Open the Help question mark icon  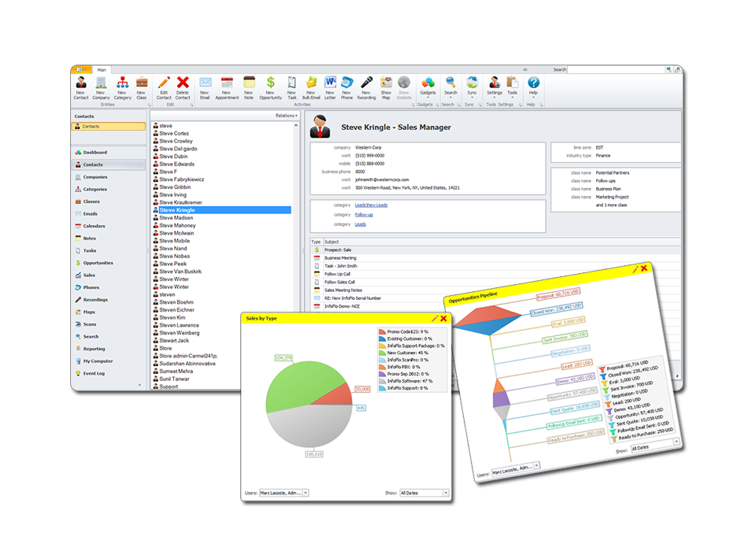pyautogui.click(x=533, y=87)
